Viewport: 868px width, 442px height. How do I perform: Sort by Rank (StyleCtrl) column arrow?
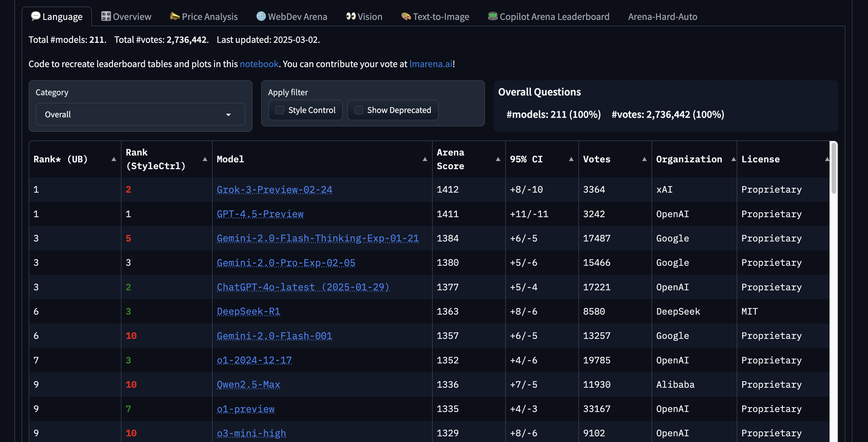(x=204, y=159)
